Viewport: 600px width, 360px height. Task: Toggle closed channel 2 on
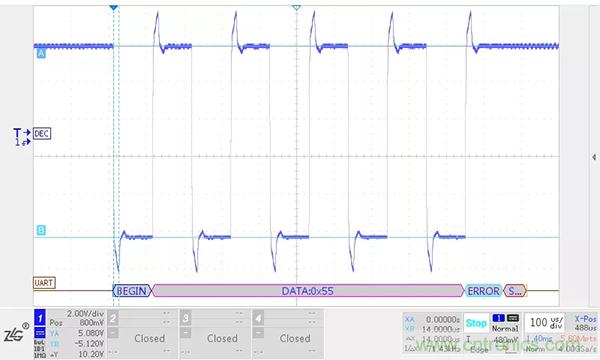[113, 318]
